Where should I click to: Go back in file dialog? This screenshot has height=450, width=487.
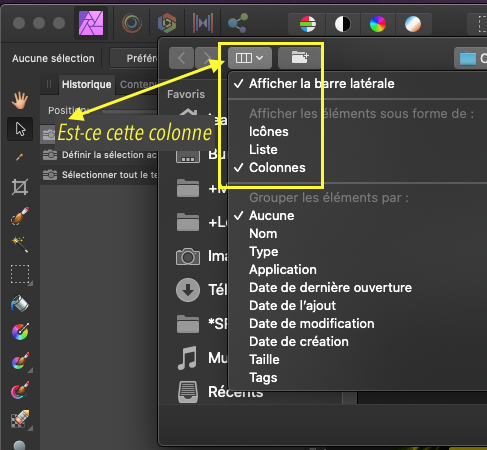click(181, 58)
